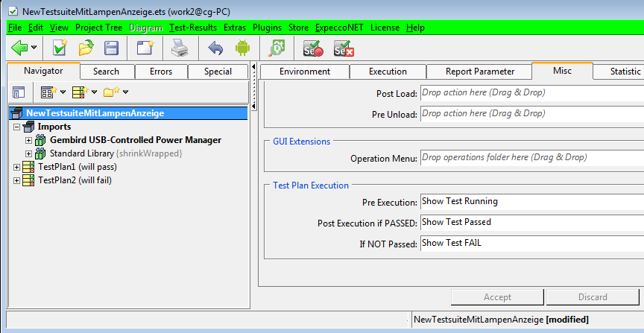
Task: Click the Selenium record icon with red dot
Action: click(312, 48)
